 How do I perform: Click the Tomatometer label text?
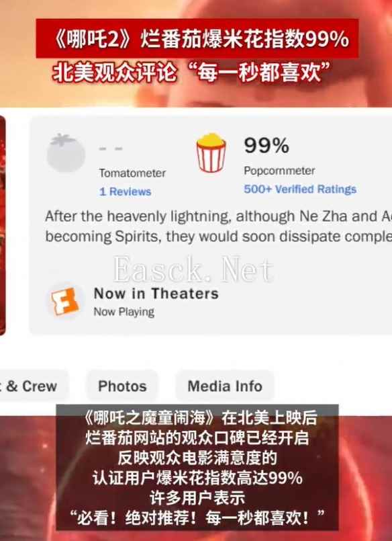pyautogui.click(x=132, y=173)
